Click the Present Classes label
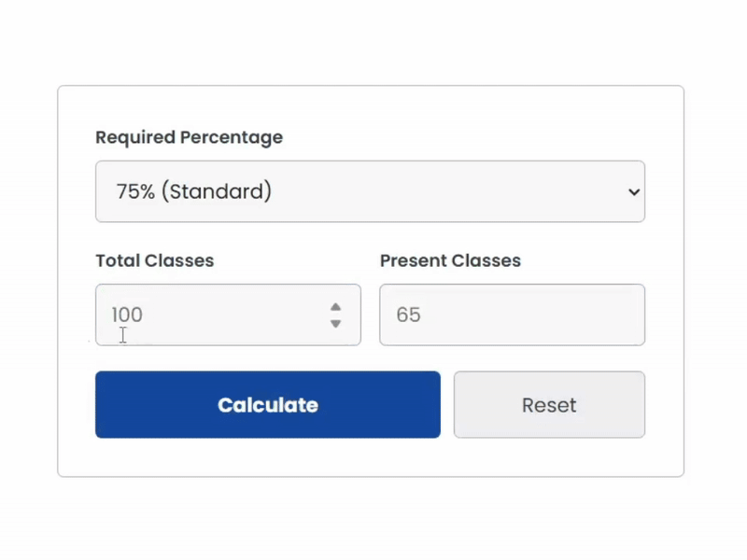 pos(450,260)
